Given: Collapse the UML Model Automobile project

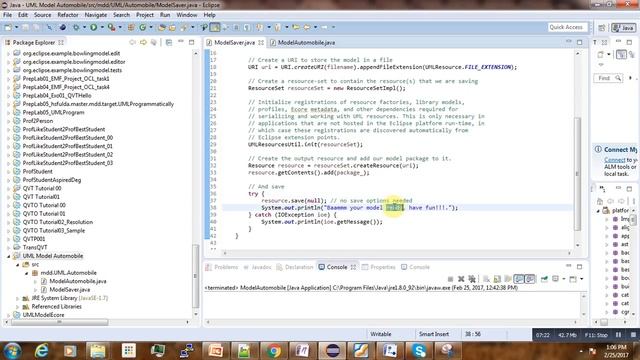Looking at the screenshot, I should 8,256.
